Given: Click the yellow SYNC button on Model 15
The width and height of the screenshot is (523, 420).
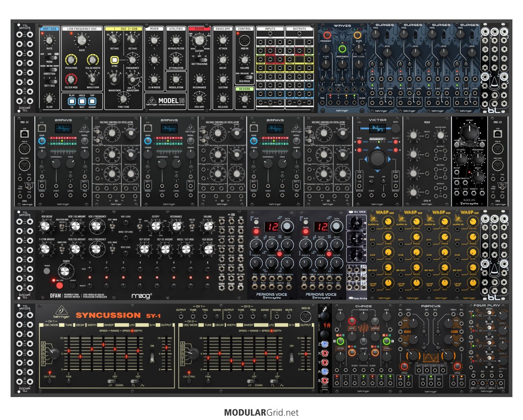Looking at the screenshot, I should coord(114,60).
